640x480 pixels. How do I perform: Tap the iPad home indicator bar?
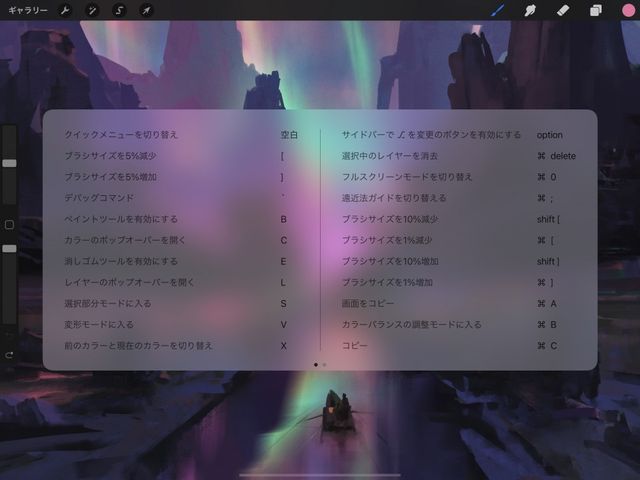[320, 475]
